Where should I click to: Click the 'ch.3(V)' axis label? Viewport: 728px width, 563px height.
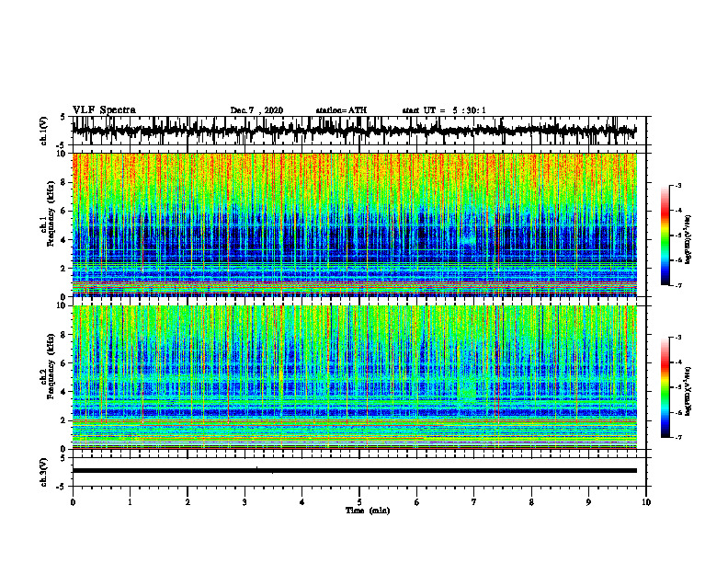click(44, 473)
